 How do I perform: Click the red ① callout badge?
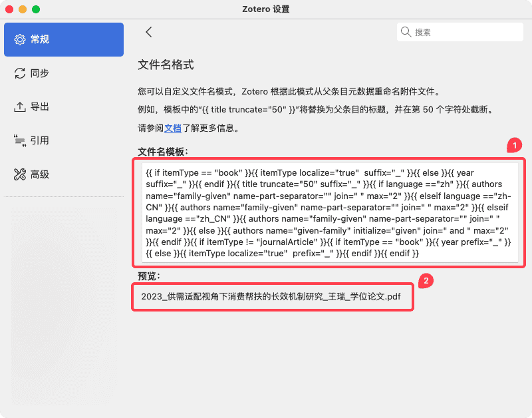pyautogui.click(x=514, y=145)
